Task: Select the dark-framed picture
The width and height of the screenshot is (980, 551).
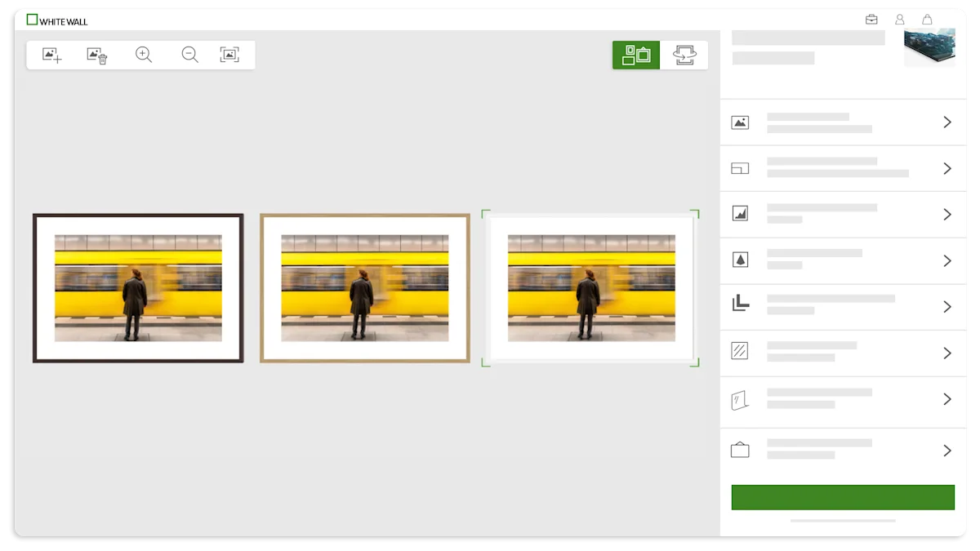Action: click(138, 288)
